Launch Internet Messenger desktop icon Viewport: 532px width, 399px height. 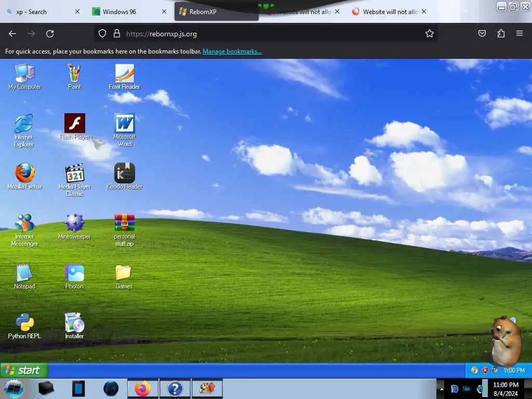24,230
